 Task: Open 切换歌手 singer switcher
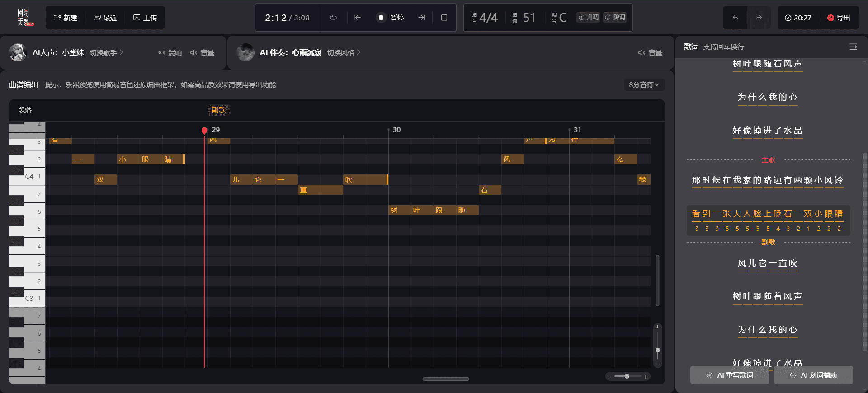click(106, 53)
